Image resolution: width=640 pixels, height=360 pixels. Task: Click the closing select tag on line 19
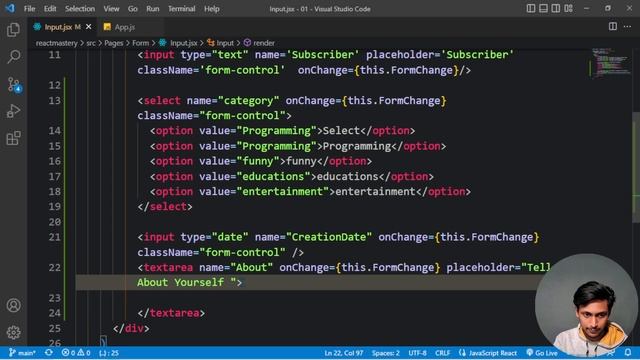[165, 207]
